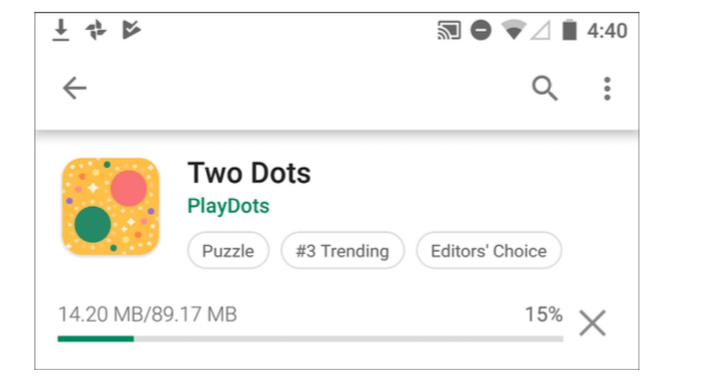Tap the 4:40 clock
This screenshot has height=384, width=702.
click(x=607, y=31)
